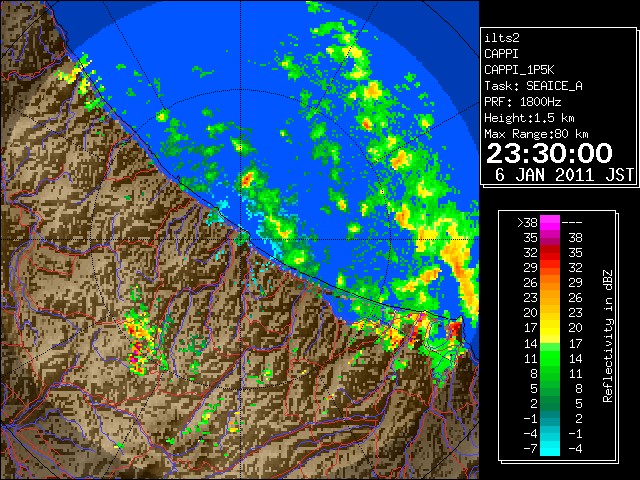The height and width of the screenshot is (480, 640).
Task: Click the cyan '-7' legend swatch
Action: click(550, 449)
